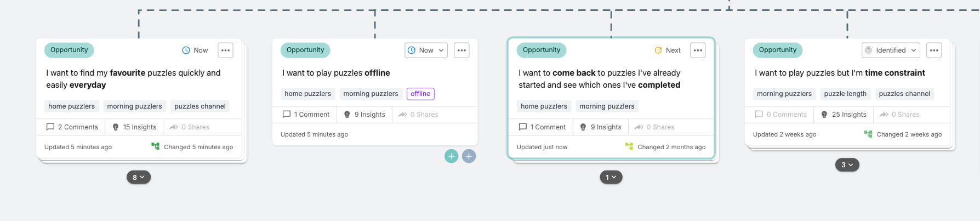
Task: Click the Next status on the come back card
Action: [668, 50]
